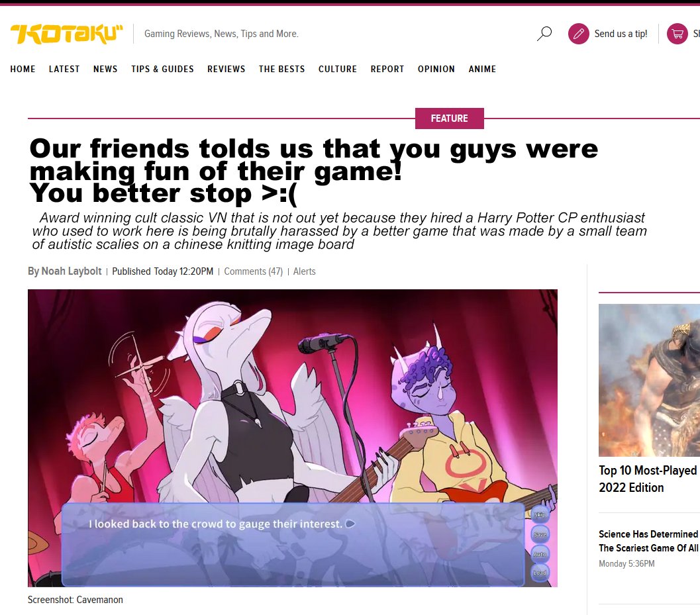The height and width of the screenshot is (615, 700).
Task: Open the HOME menu item
Action: click(23, 69)
